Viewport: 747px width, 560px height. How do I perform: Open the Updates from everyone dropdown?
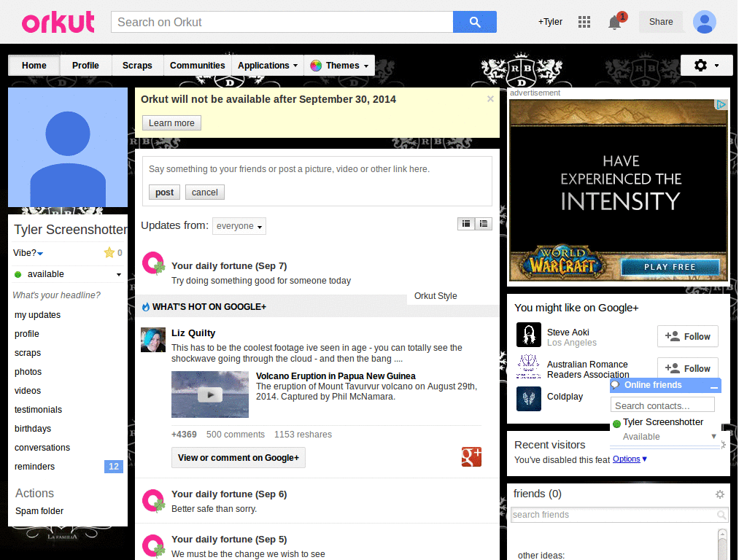(239, 226)
